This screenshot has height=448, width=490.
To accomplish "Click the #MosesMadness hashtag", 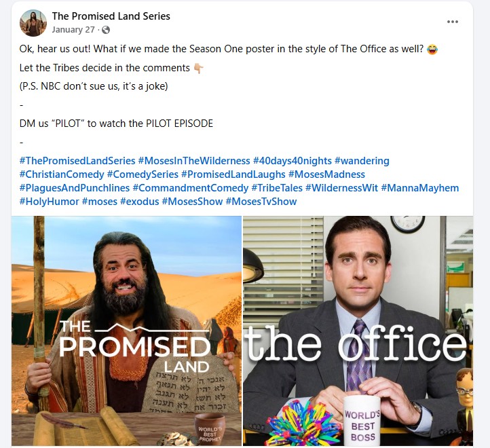I will (326, 174).
